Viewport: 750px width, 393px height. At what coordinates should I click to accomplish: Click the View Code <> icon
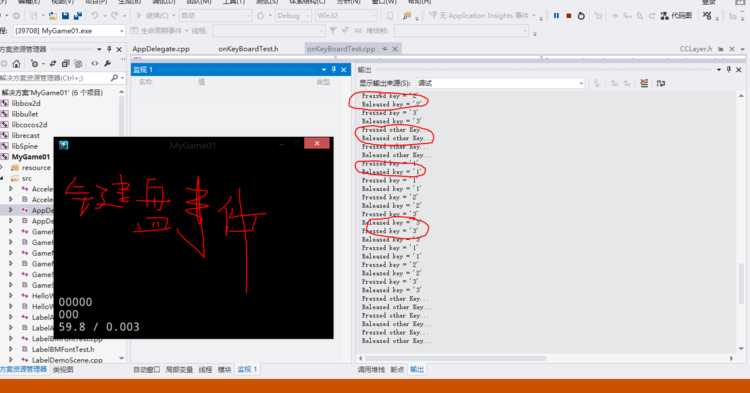(95, 64)
